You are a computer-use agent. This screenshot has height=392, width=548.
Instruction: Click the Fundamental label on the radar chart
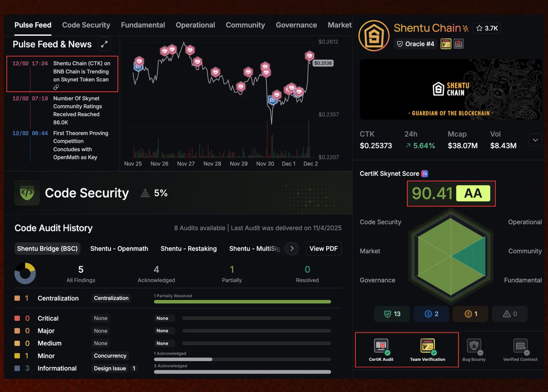tap(523, 280)
